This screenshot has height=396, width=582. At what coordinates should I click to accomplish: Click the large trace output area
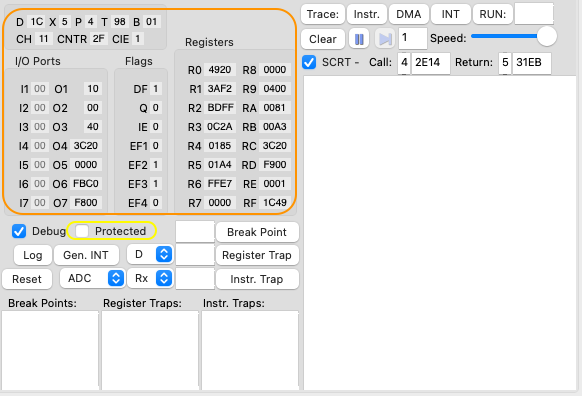(440, 233)
